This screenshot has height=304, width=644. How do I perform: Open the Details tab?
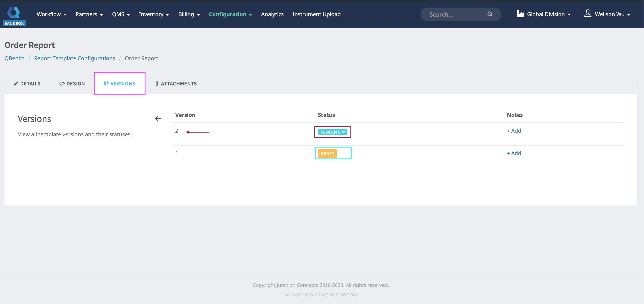[27, 84]
